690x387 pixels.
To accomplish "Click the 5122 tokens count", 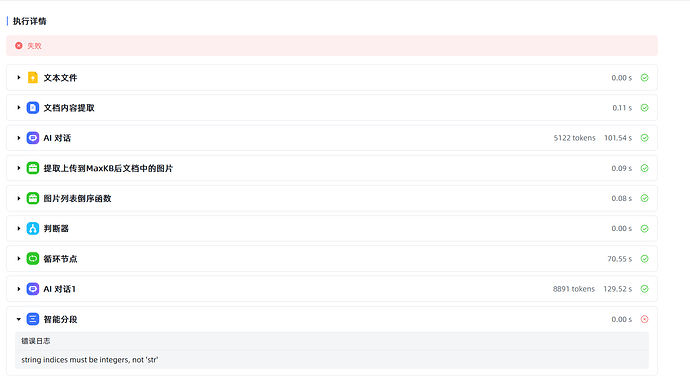I will coord(574,138).
